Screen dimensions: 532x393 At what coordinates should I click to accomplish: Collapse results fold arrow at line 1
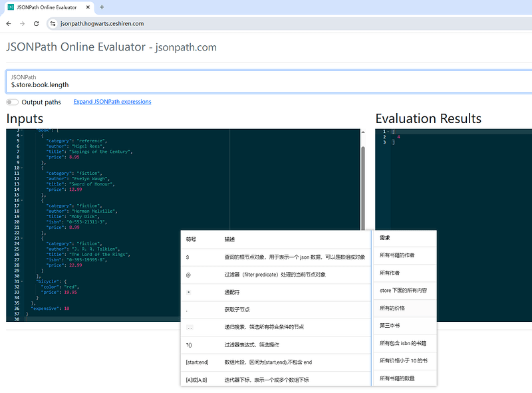388,132
